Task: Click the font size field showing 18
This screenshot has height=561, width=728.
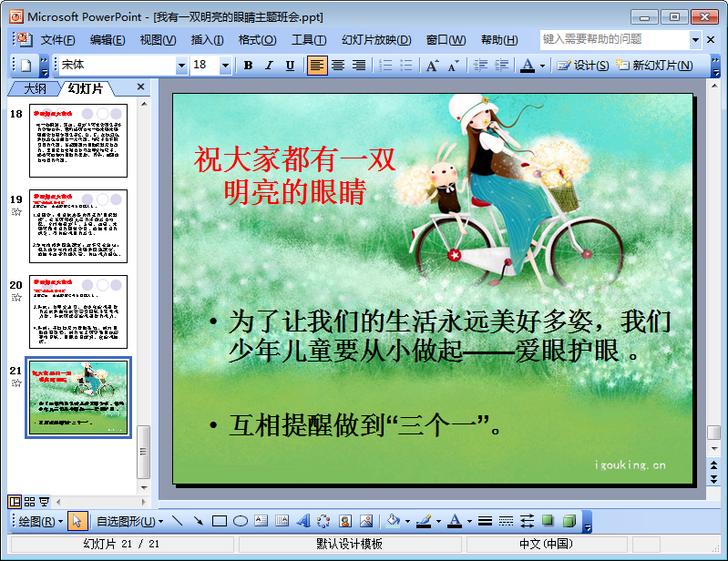Action: point(205,66)
